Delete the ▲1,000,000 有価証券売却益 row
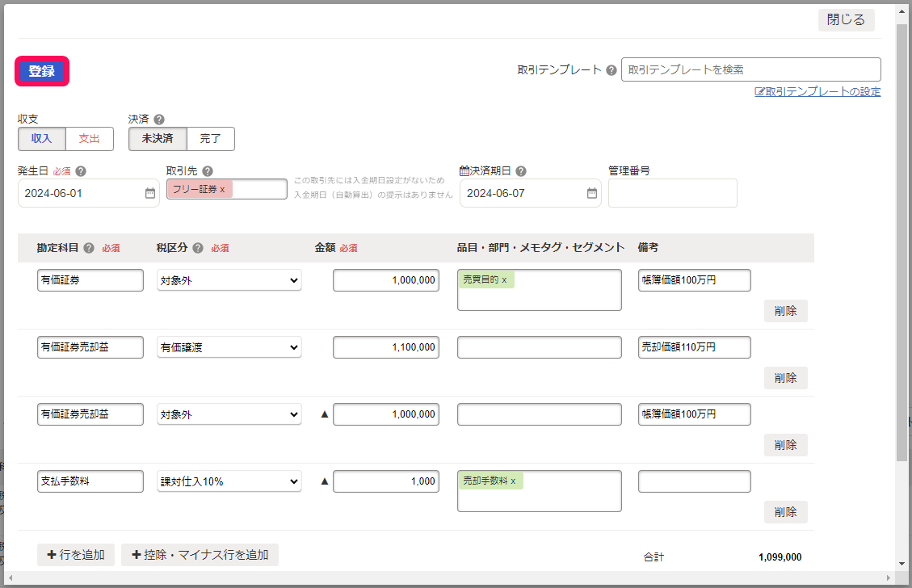 click(786, 445)
